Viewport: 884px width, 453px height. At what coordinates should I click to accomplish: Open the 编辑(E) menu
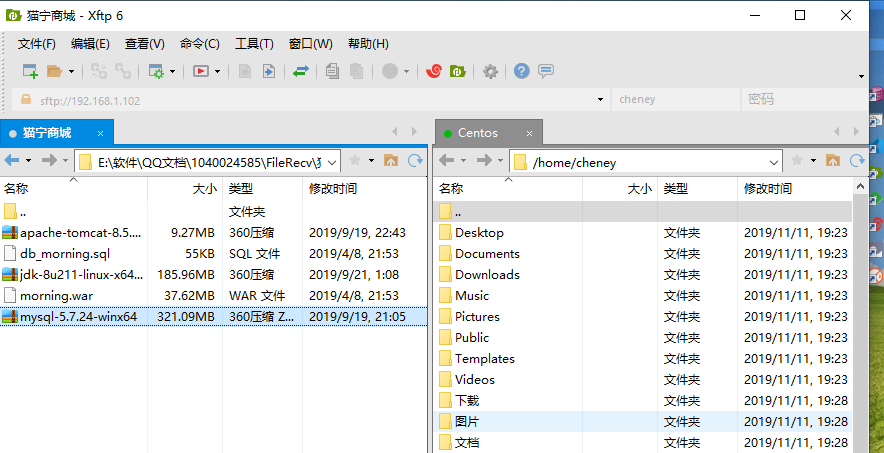pyautogui.click(x=90, y=44)
